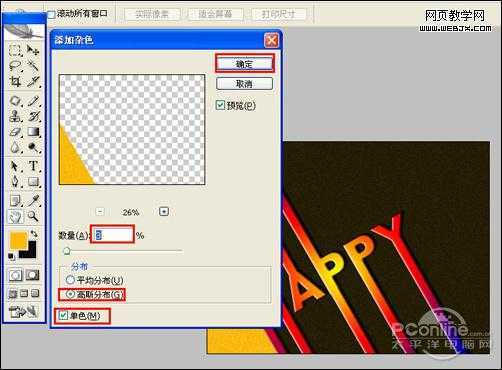
Task: Click the noise filter preview thumbnail
Action: [132, 129]
